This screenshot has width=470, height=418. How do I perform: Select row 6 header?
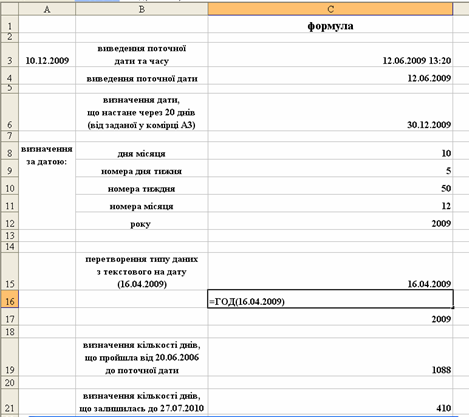tap(9, 112)
